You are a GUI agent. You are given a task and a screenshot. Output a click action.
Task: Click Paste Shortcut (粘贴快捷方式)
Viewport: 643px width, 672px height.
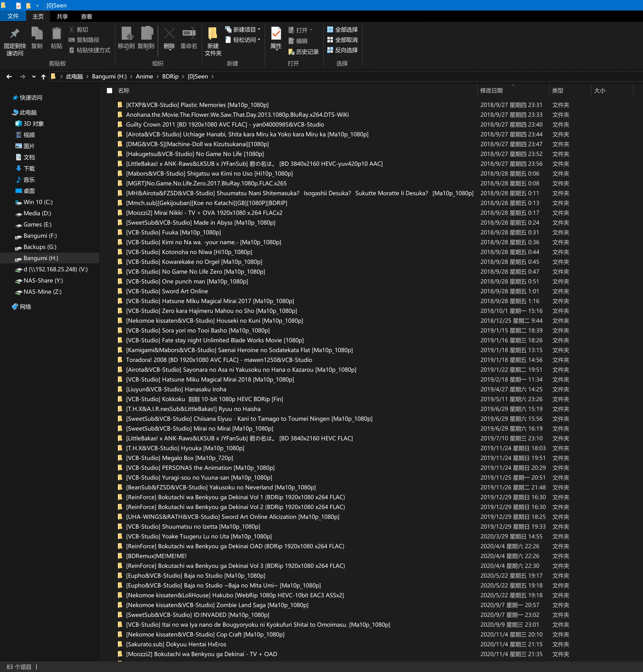tap(90, 50)
